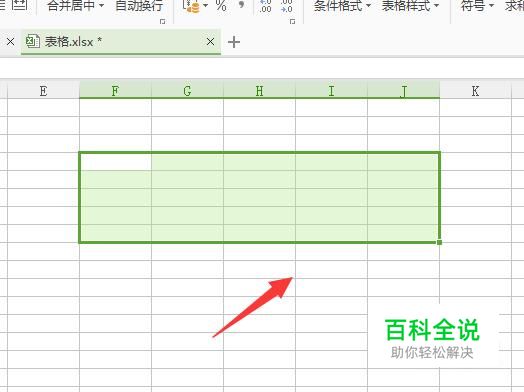This screenshot has height=392, width=524.
Task: Toggle 自动换行 wrap text
Action: click(139, 5)
